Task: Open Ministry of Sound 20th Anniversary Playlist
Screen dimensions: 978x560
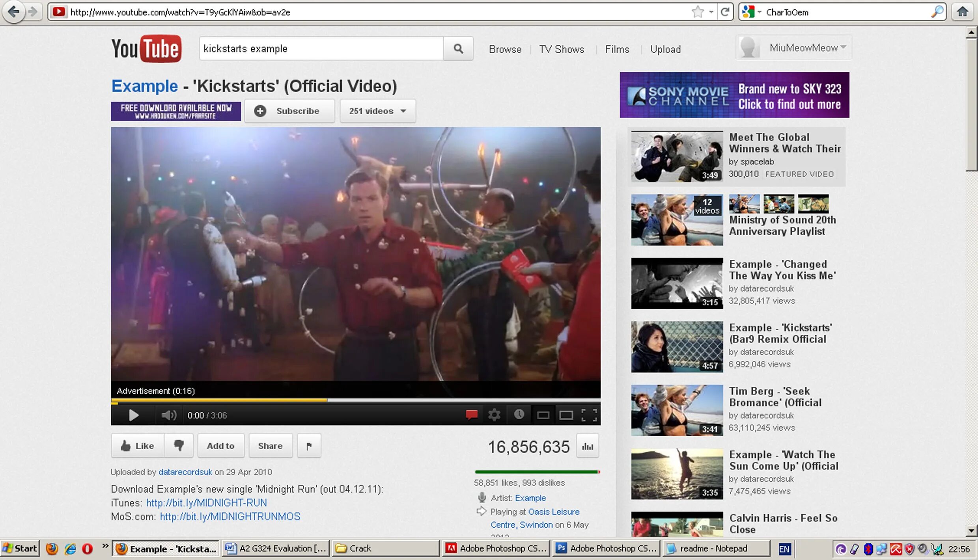Action: coord(782,225)
